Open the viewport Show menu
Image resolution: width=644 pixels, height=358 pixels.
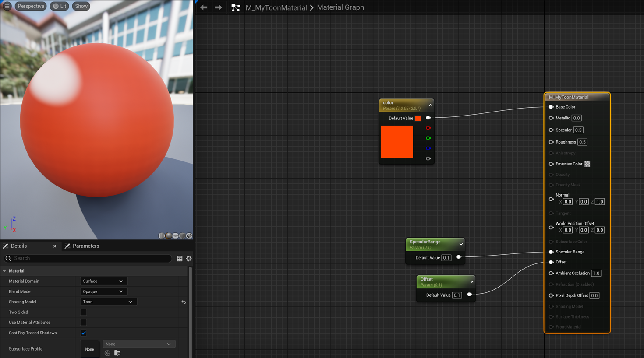pos(81,6)
